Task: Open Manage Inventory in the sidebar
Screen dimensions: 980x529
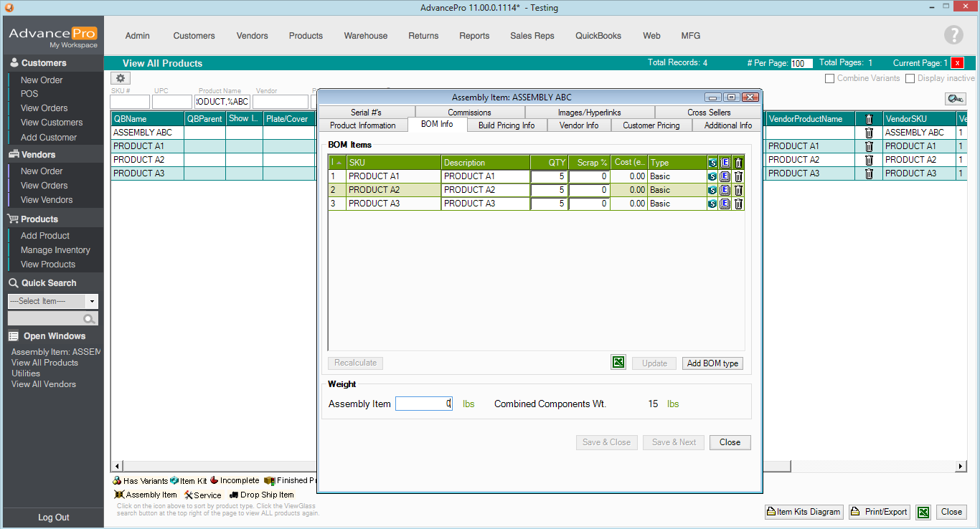Action: coord(55,250)
